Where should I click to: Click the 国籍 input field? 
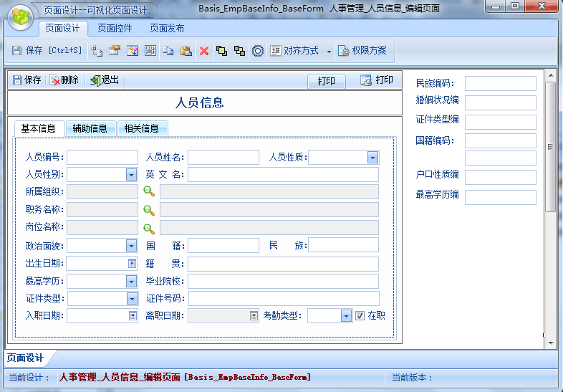[223, 245]
